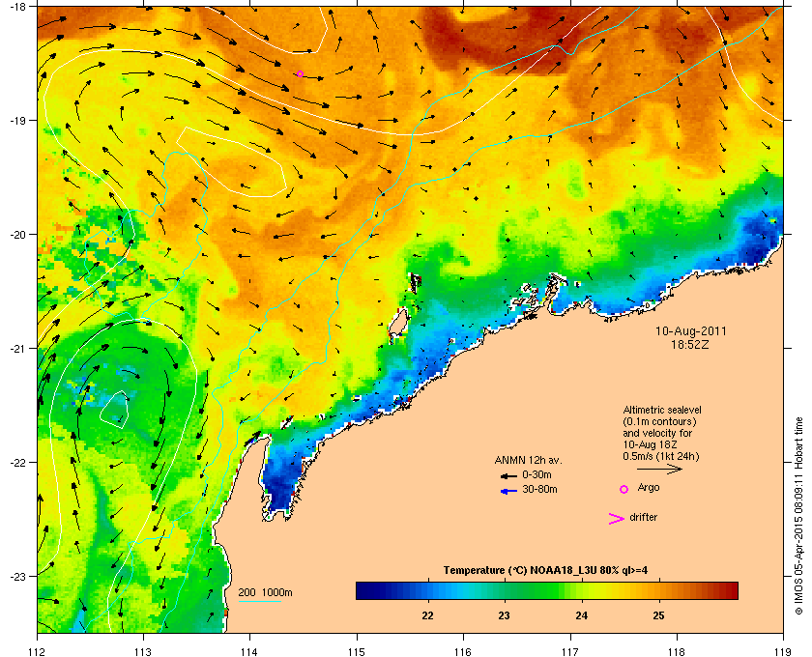Click the latitude axis label -20
812x657 pixels.
pyautogui.click(x=16, y=234)
